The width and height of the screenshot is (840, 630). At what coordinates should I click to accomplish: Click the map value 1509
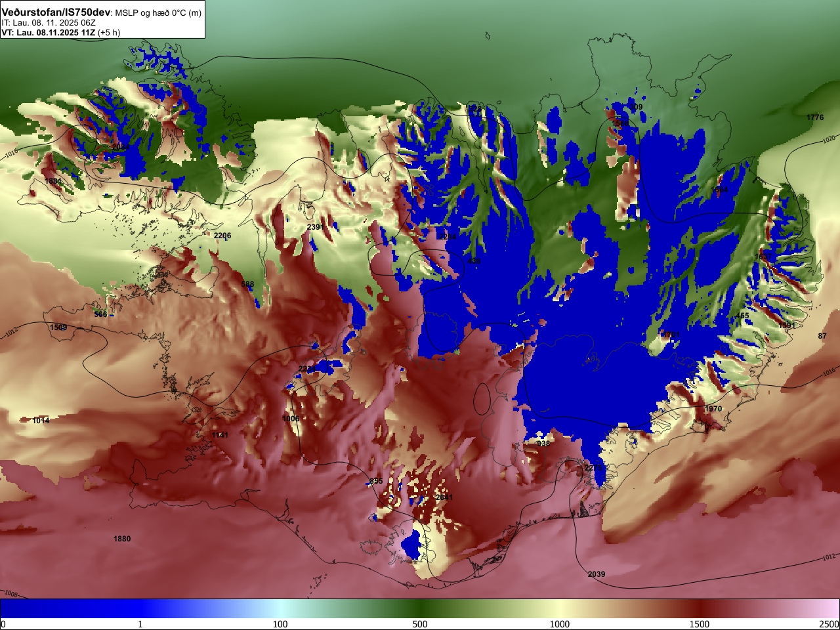pos(58,327)
